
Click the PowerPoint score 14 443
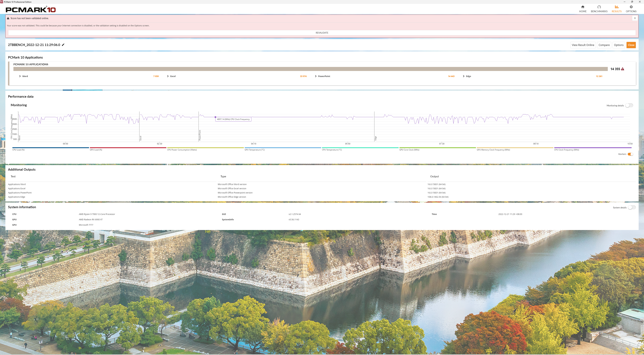click(451, 76)
